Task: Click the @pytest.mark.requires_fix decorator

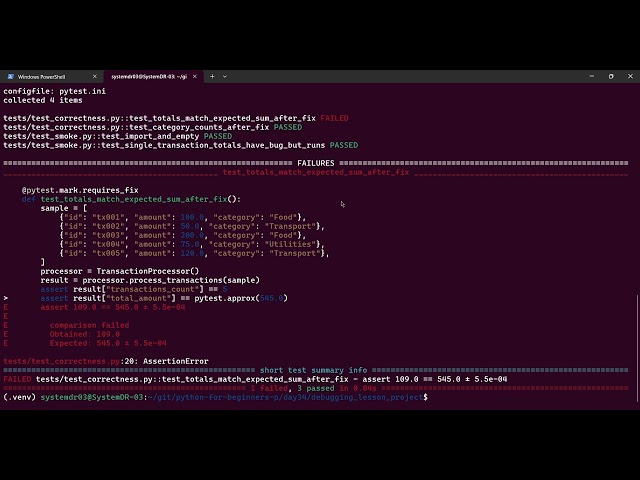Action: (x=80, y=190)
